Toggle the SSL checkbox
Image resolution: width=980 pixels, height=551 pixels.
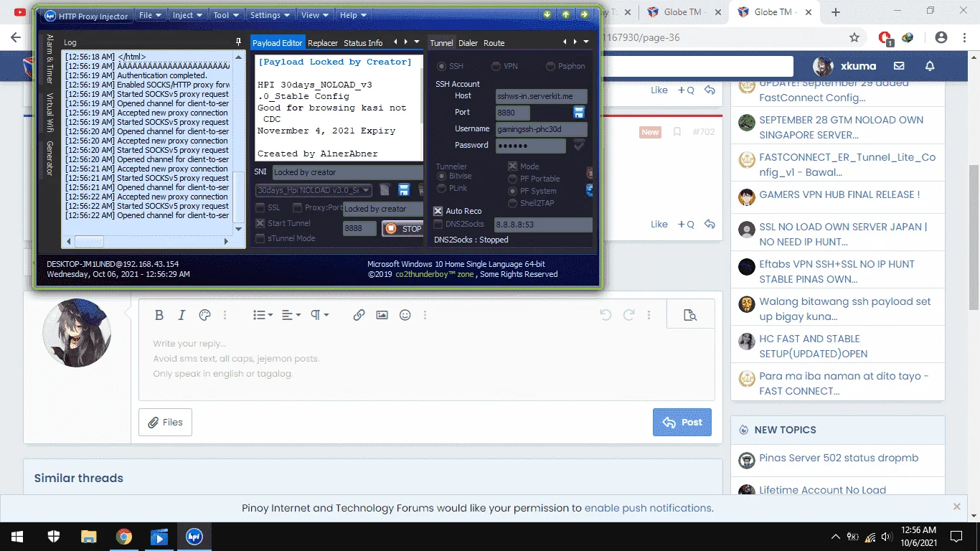260,207
